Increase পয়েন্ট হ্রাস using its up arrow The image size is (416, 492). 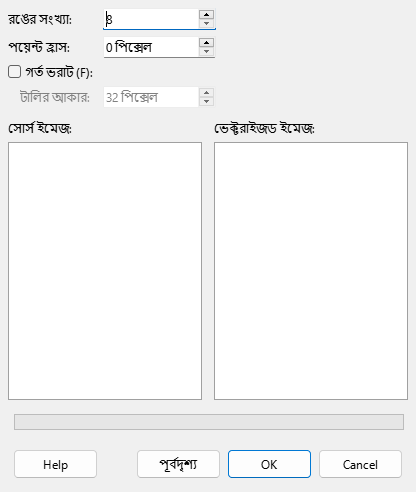207,42
